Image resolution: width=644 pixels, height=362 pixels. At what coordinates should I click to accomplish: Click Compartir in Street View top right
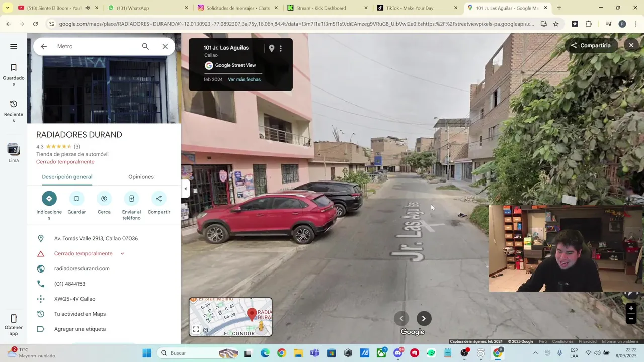(591, 45)
